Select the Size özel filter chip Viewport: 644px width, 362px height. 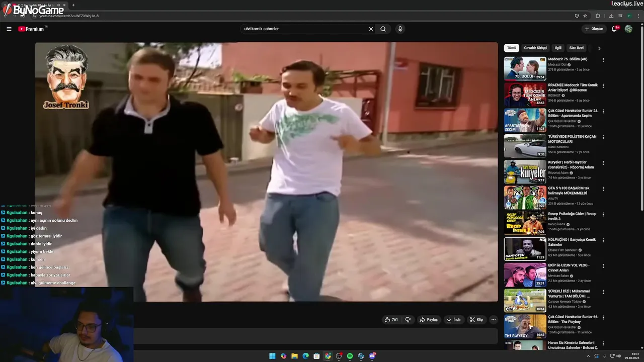[x=577, y=48]
